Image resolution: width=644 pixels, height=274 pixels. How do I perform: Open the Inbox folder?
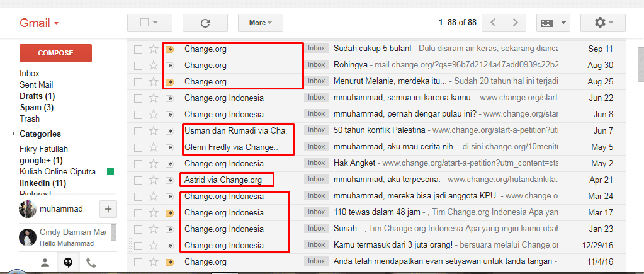(x=30, y=74)
